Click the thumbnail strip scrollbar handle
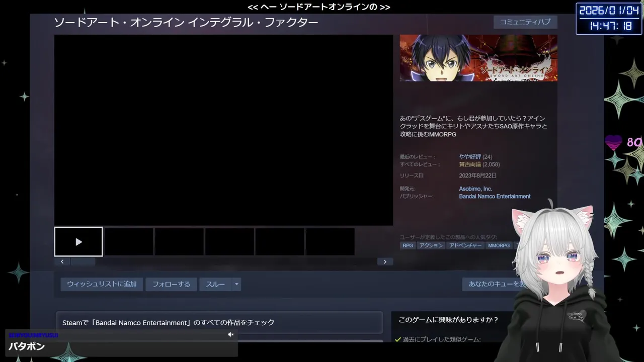Viewport: 644px width, 362px height. click(x=83, y=261)
